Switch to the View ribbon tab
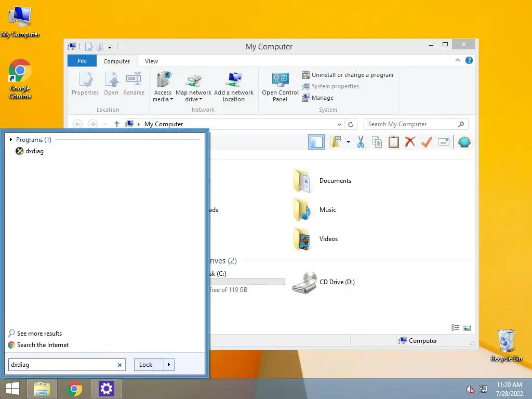Viewport: 532px width, 399px height. click(151, 61)
